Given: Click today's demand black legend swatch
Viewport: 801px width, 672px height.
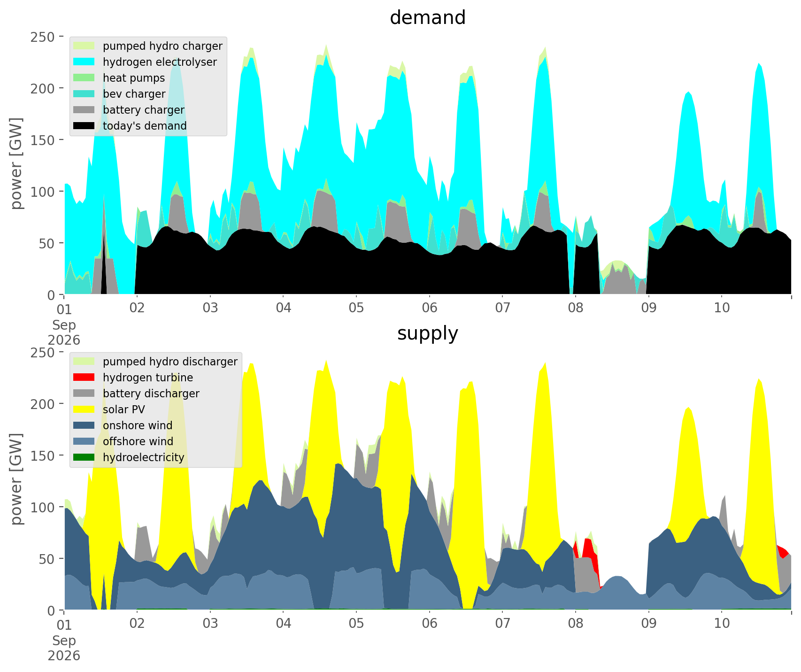Looking at the screenshot, I should [x=84, y=126].
